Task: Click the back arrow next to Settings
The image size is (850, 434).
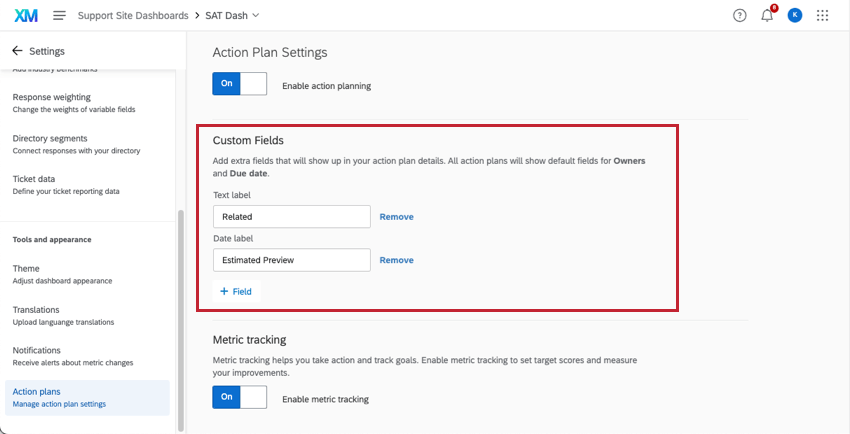Action: pos(17,51)
